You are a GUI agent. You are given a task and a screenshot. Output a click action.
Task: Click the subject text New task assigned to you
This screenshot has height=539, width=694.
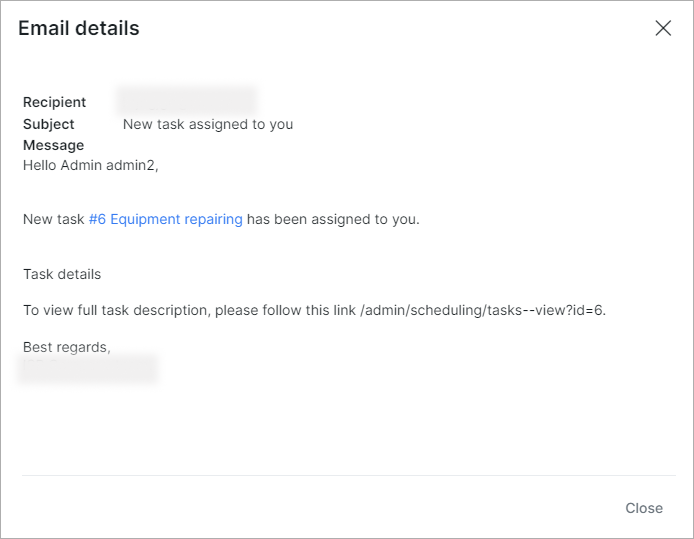coord(208,124)
